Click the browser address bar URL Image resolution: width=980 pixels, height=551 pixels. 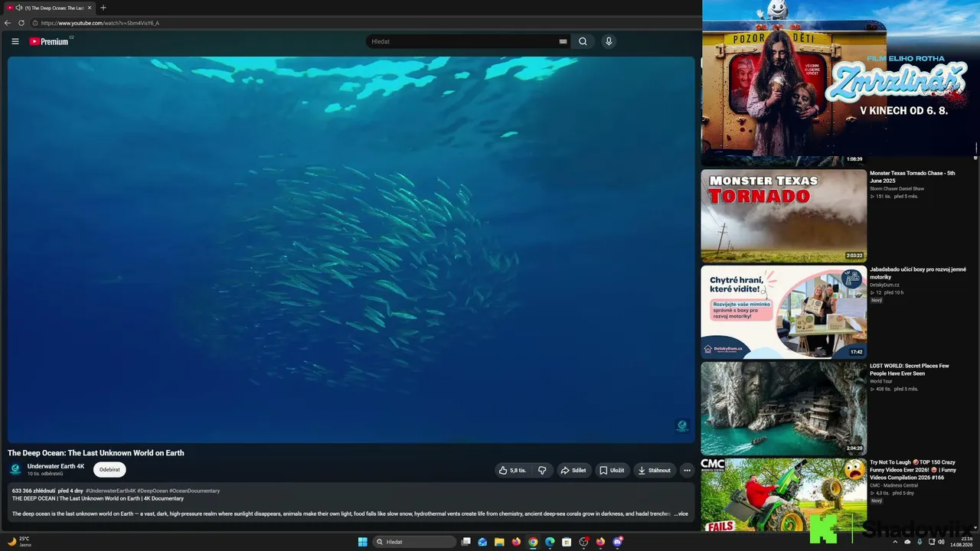pos(100,23)
